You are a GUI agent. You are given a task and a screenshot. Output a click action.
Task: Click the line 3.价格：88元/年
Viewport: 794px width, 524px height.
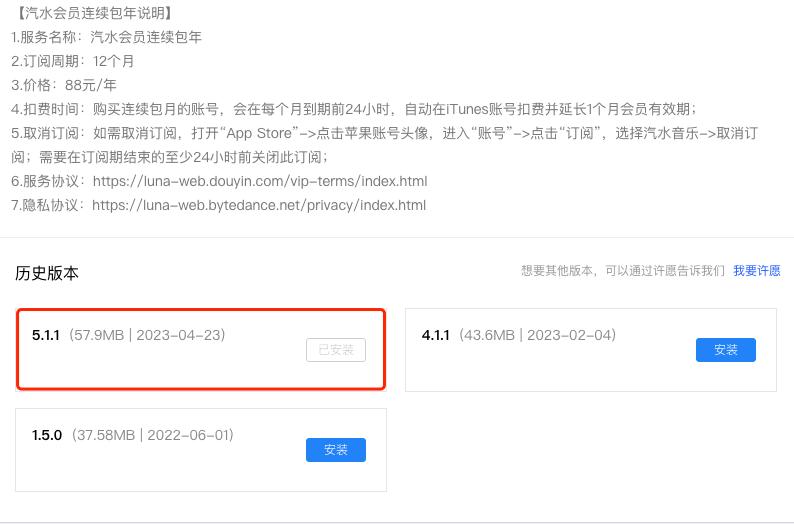[64, 85]
